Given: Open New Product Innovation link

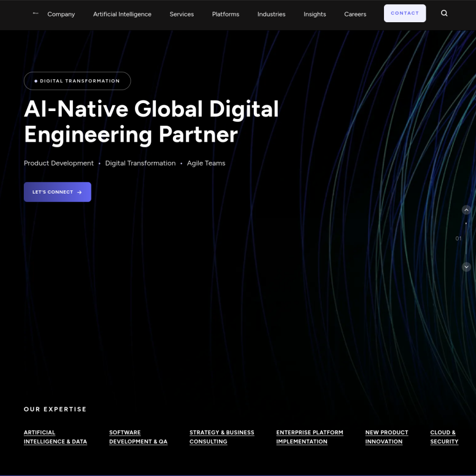Looking at the screenshot, I should click(387, 437).
